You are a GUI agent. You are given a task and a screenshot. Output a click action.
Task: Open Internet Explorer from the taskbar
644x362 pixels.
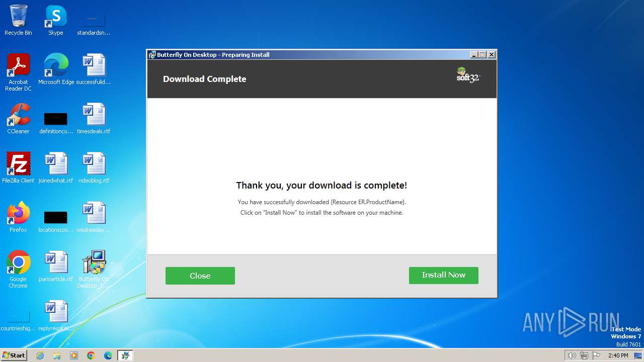[40, 355]
